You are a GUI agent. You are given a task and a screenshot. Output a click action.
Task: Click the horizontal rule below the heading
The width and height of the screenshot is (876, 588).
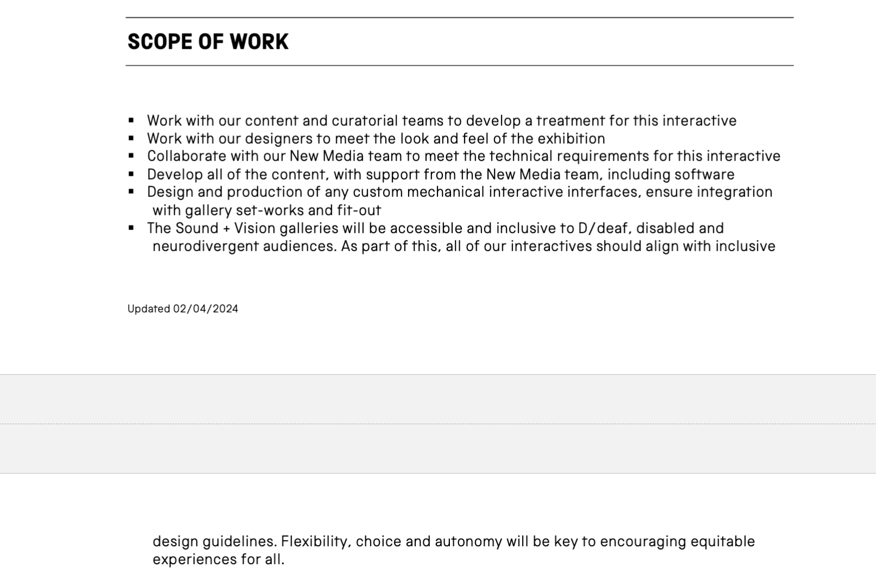pyautogui.click(x=459, y=66)
